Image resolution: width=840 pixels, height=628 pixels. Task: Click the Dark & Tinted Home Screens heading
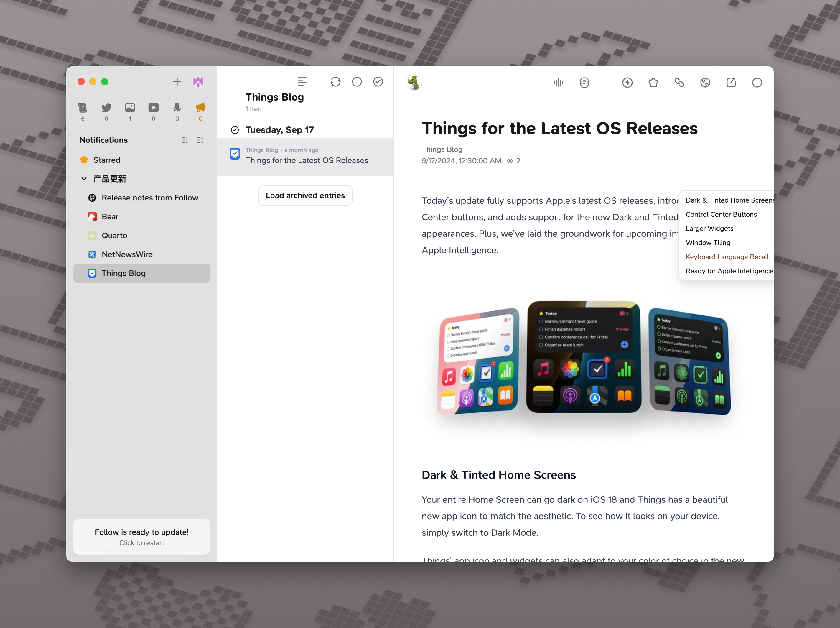[499, 475]
